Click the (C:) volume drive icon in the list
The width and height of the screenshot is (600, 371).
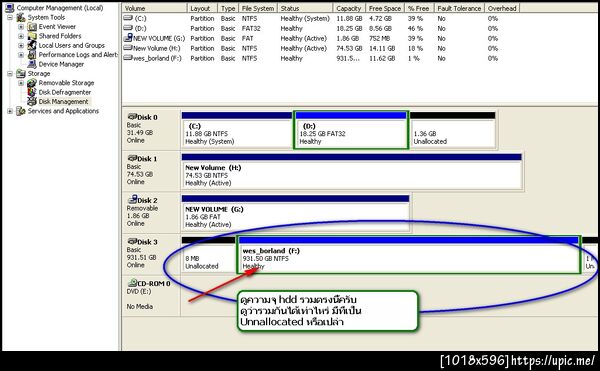click(128, 18)
